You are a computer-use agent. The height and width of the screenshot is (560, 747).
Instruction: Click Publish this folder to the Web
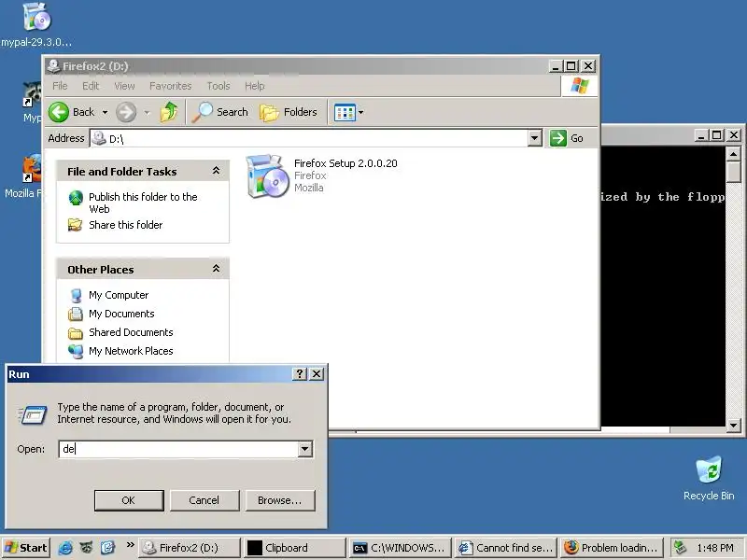tap(143, 203)
